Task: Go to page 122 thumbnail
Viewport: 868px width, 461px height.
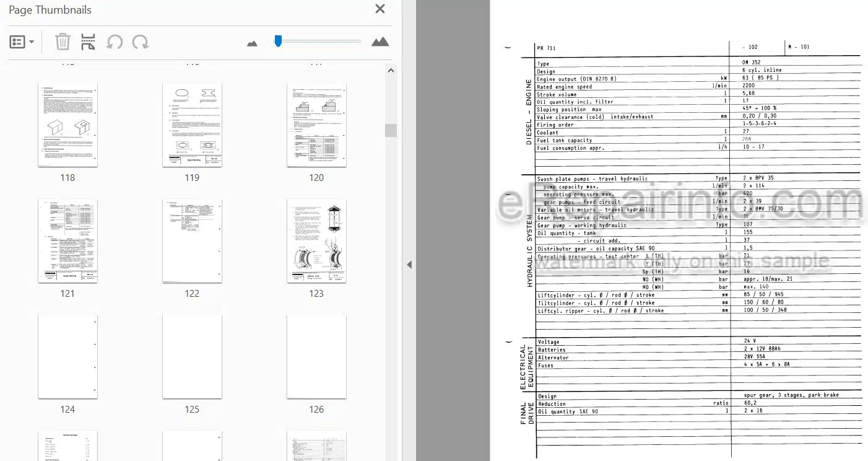Action: (x=192, y=241)
